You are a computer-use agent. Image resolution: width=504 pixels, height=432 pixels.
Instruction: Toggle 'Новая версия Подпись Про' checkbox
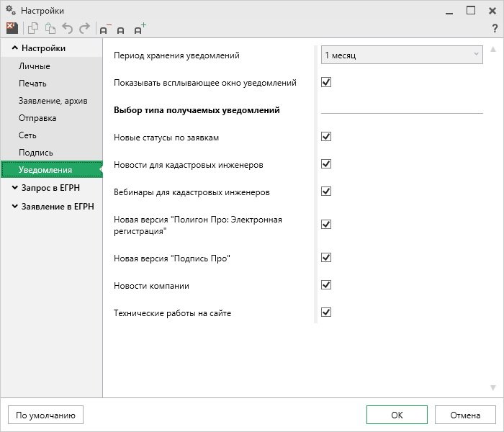click(326, 258)
